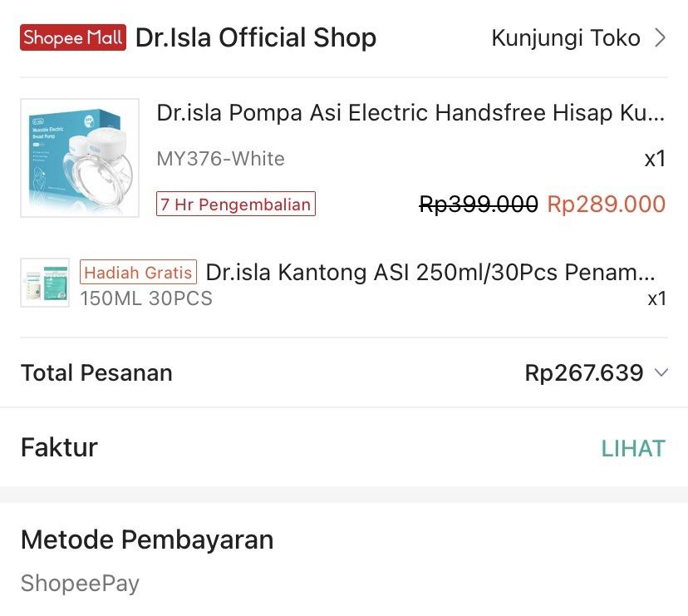Tap Kunjungi Toko to visit the store
The width and height of the screenshot is (688, 616).
[x=567, y=37]
